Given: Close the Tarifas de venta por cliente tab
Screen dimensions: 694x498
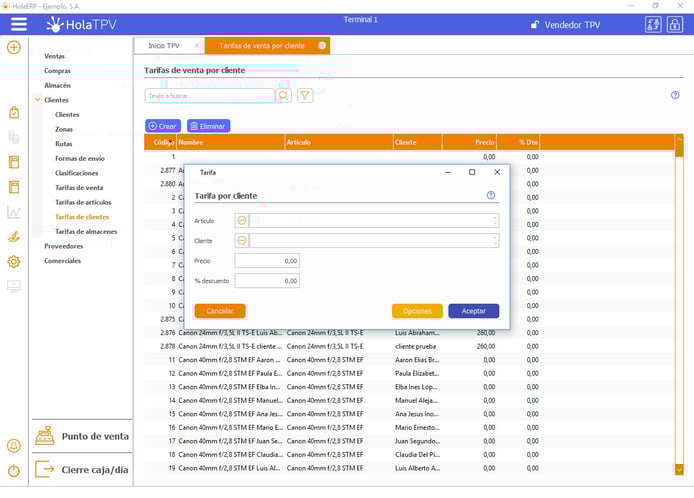Looking at the screenshot, I should (322, 46).
